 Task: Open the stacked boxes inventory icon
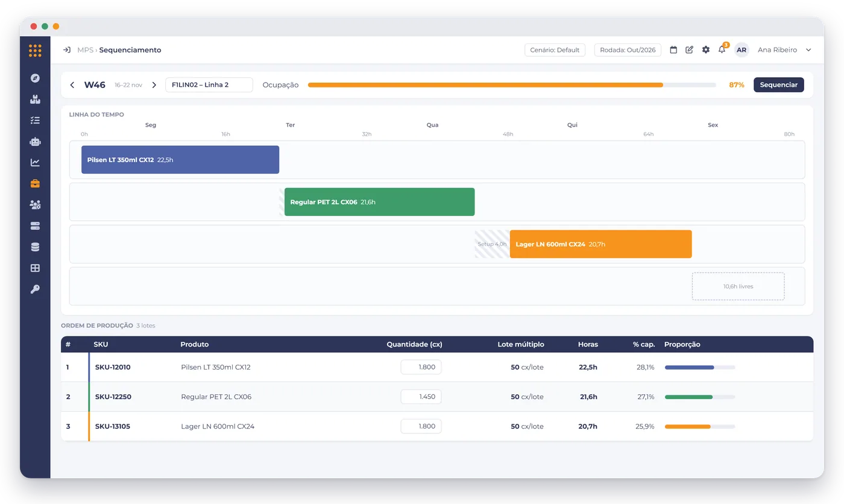tap(35, 99)
